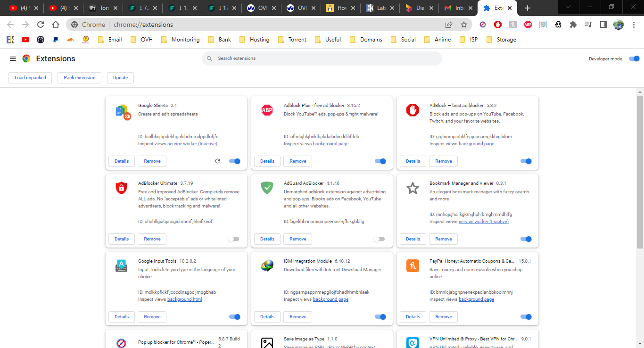Expand the Torrent bookmarks folder
The width and height of the screenshot is (644, 348).
292,40
